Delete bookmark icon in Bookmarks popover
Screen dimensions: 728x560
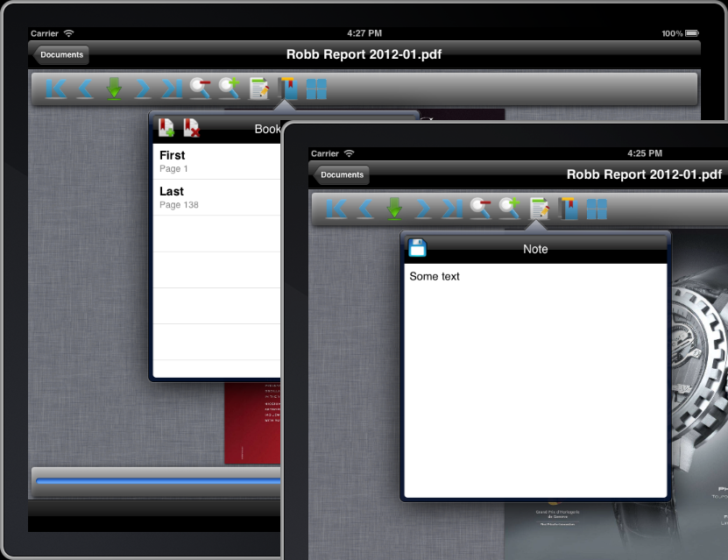coord(191,128)
